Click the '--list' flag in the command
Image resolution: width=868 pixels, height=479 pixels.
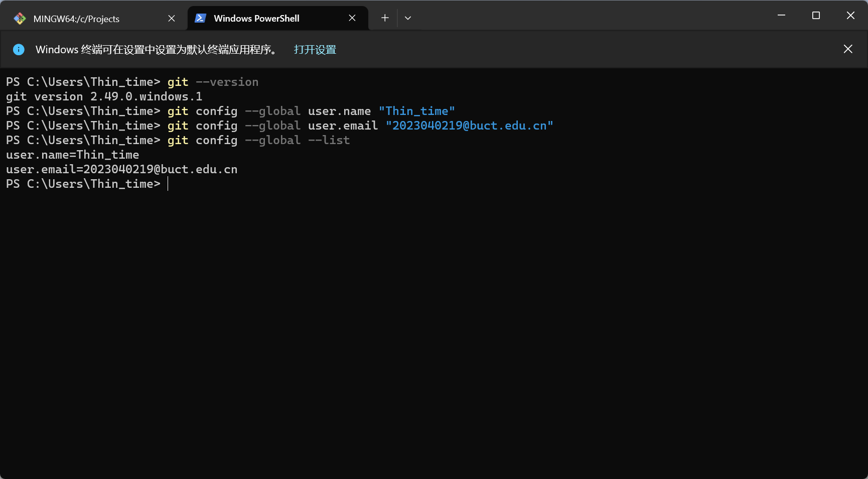pyautogui.click(x=329, y=140)
